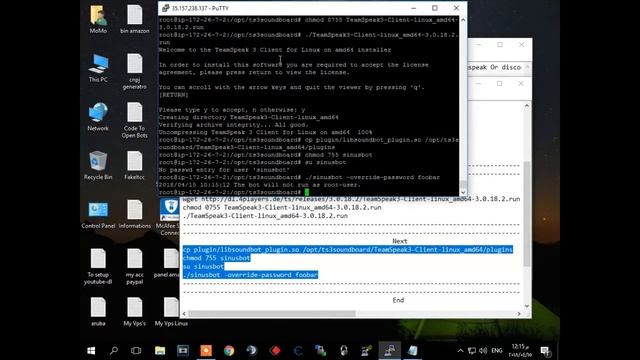Viewport: 640px width, 360px height.
Task: Click Notepad vertical scrollbar up arrow
Action: (x=527, y=106)
